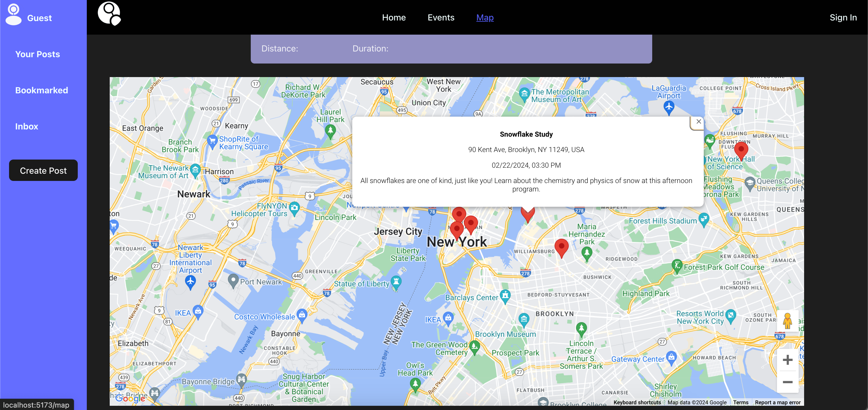Open the Bookmarked sidebar item
This screenshot has width=868, height=410.
click(x=42, y=90)
